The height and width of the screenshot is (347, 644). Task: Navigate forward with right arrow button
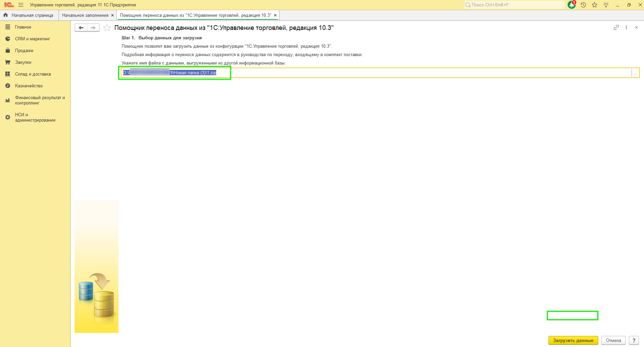pos(93,28)
